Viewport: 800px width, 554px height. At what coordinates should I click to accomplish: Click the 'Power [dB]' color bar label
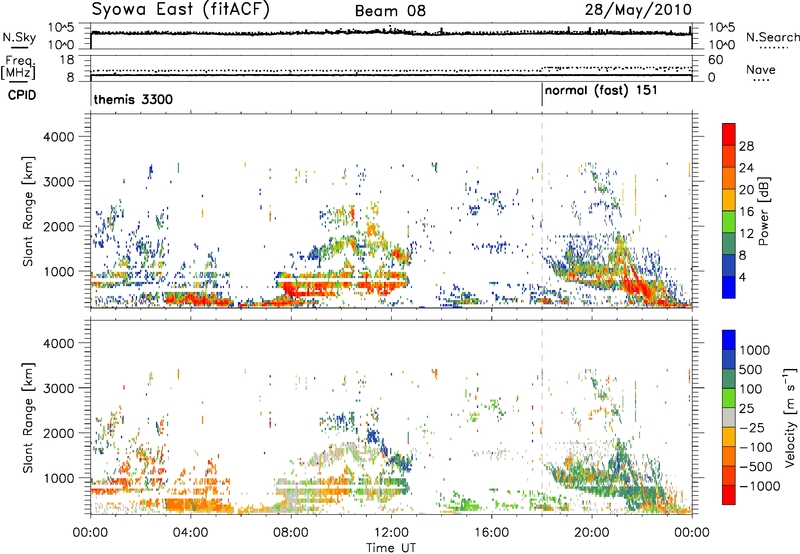(x=763, y=211)
